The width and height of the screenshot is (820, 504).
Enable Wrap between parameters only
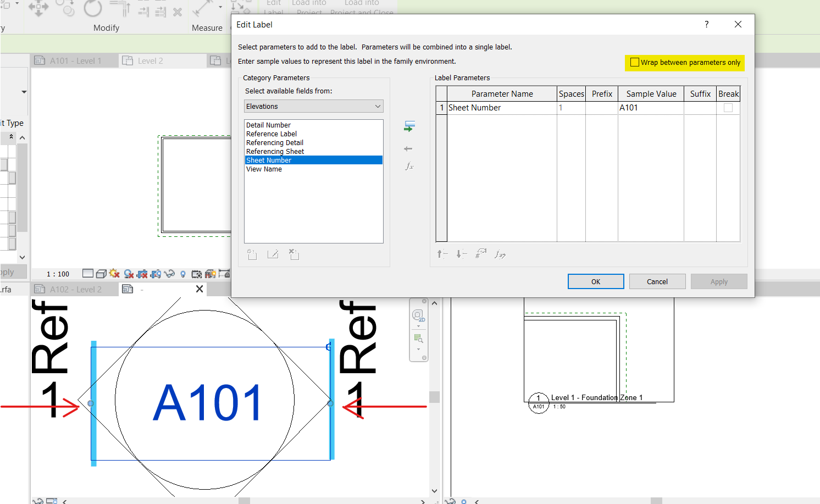tap(635, 62)
